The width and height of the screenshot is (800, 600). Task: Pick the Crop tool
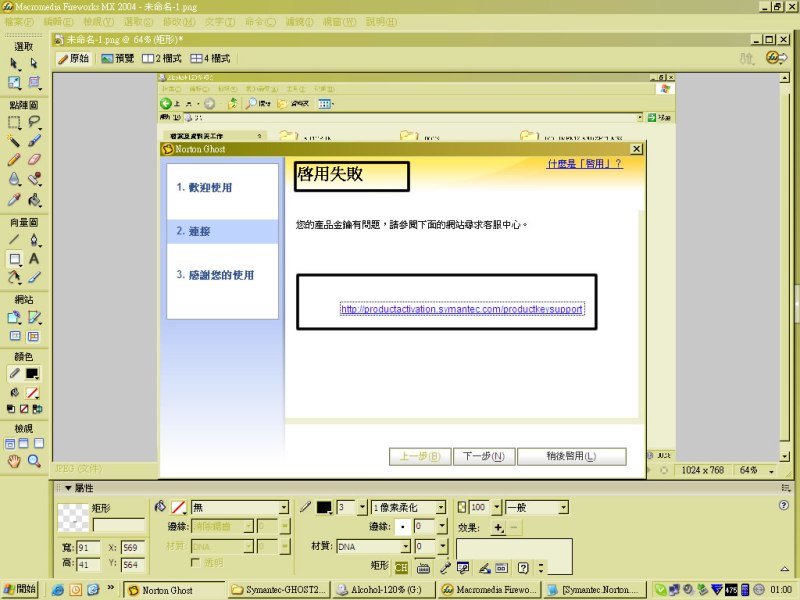34,82
